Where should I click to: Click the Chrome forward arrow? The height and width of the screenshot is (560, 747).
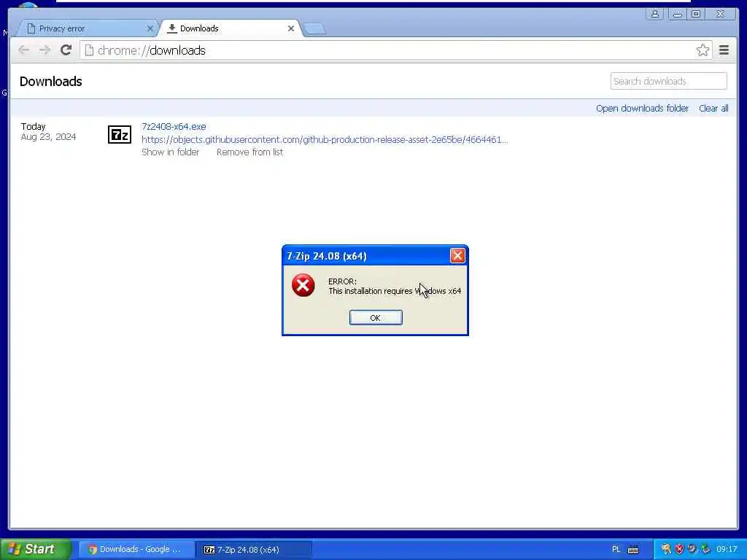(44, 50)
